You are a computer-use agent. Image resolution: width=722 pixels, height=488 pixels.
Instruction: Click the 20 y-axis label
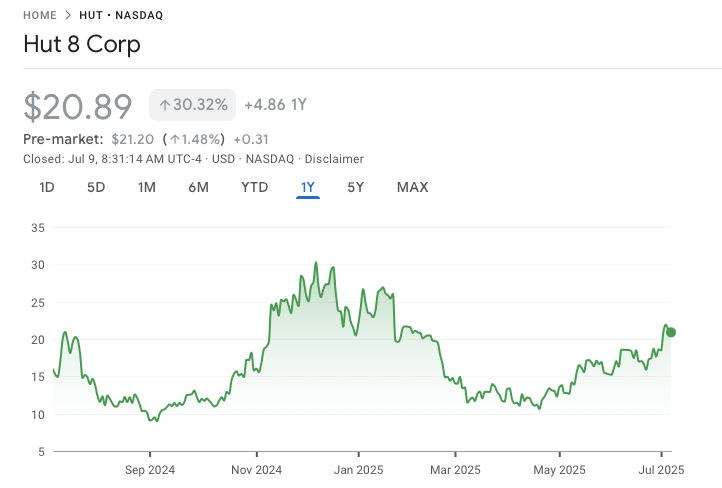pos(38,340)
